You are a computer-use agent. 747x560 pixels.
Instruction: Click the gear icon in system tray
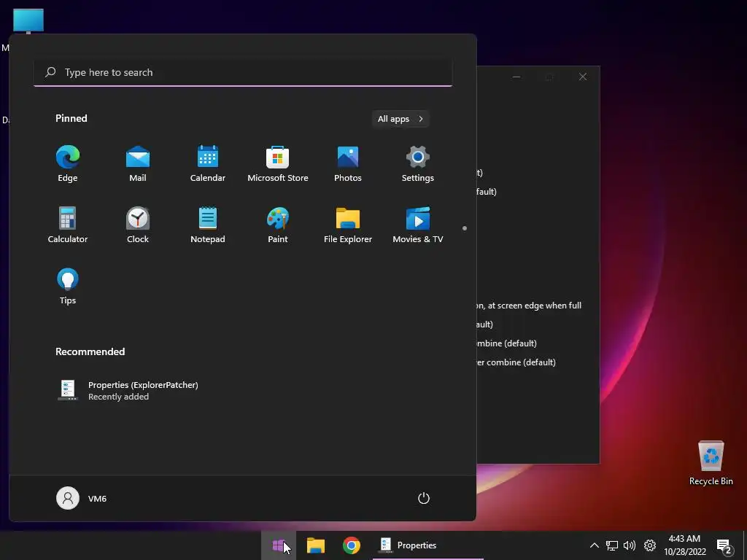point(650,545)
